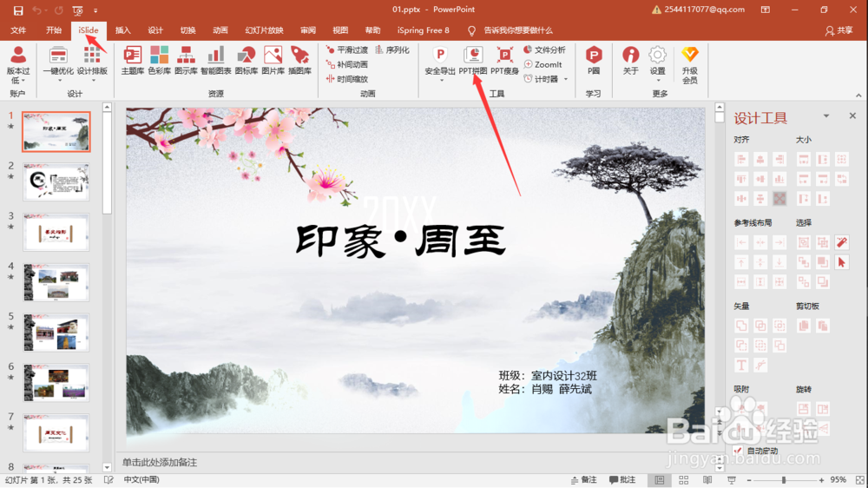Click the red pointer icon under 选择
This screenshot has height=488, width=868.
[x=841, y=262]
